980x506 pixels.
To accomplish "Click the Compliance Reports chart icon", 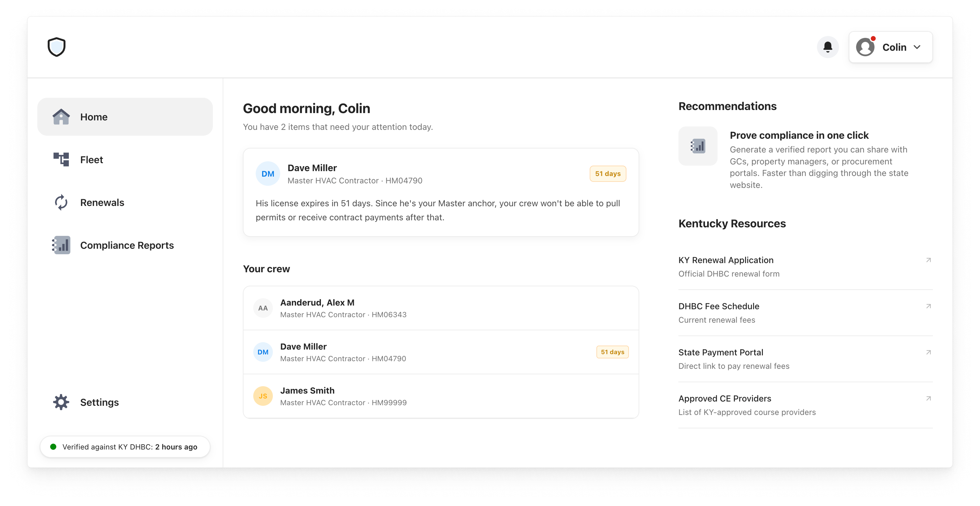I will pos(61,245).
